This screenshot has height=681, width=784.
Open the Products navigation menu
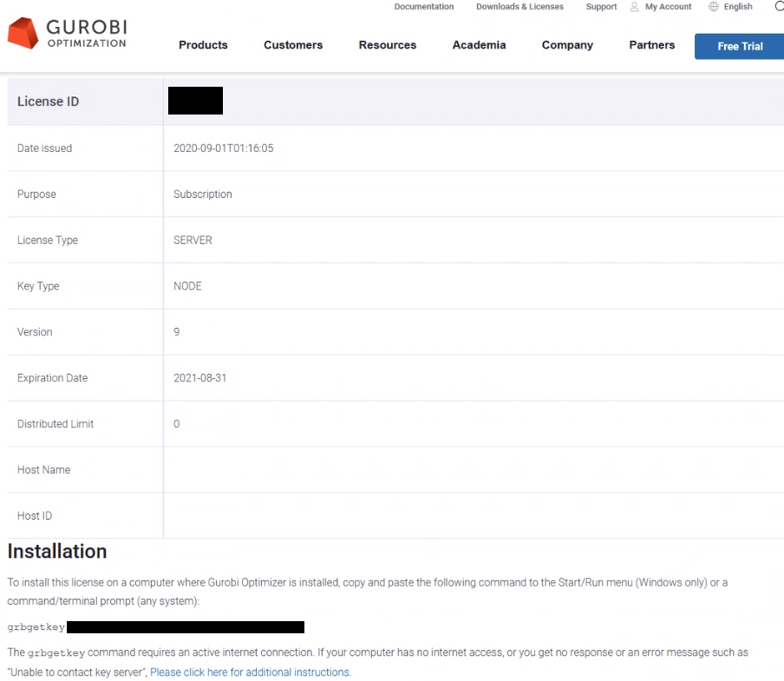click(203, 45)
